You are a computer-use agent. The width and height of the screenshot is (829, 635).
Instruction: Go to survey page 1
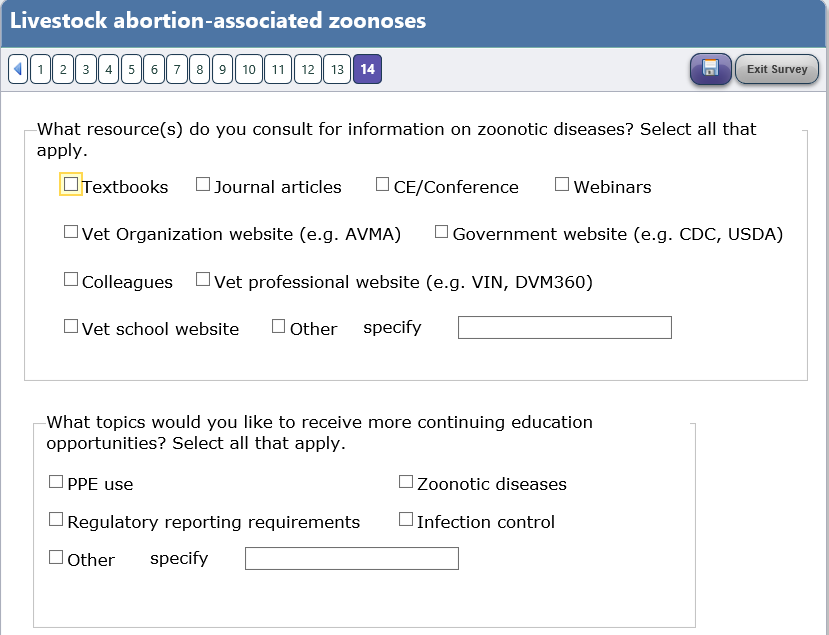coord(40,69)
